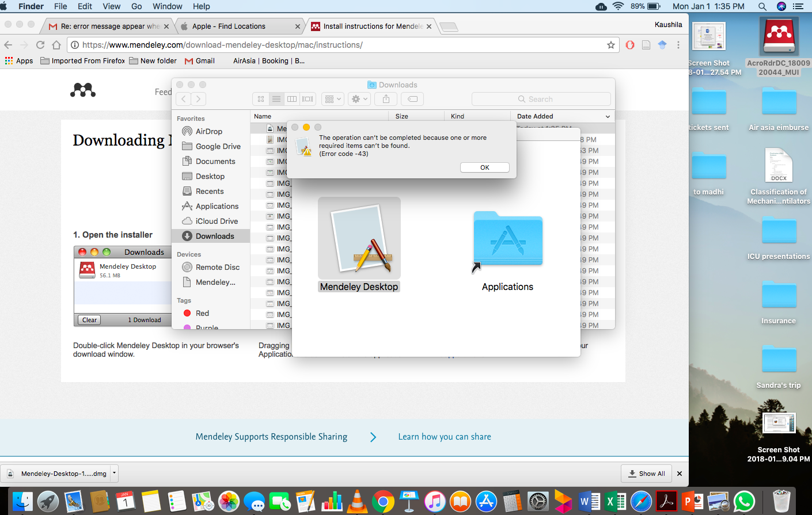The height and width of the screenshot is (515, 812).
Task: Click Show All downloads button
Action: [x=647, y=474]
